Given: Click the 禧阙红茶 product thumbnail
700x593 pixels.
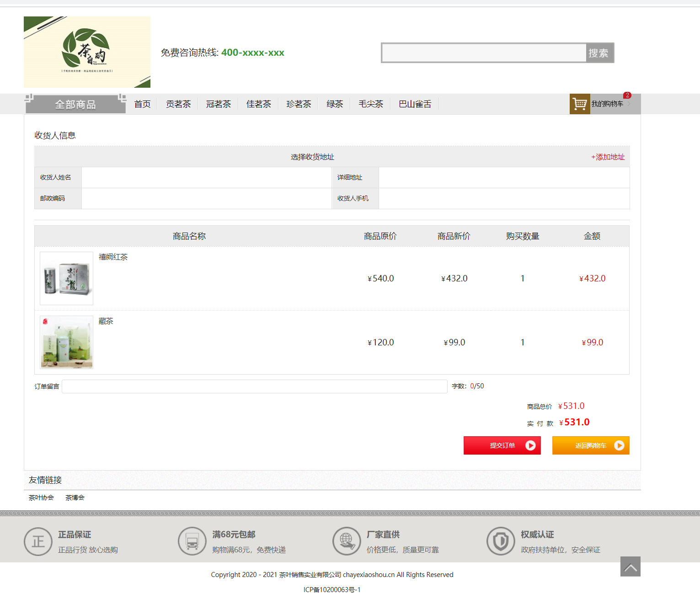Looking at the screenshot, I should [x=67, y=279].
